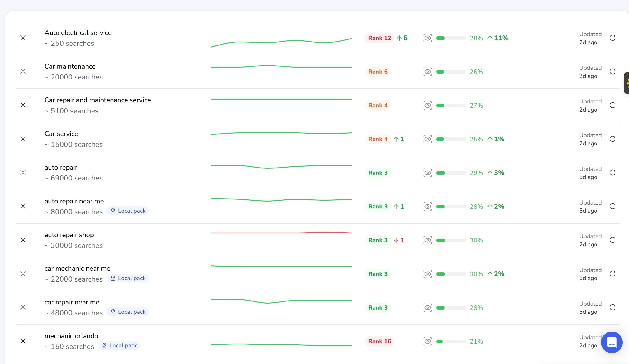Click Local pack badge for car repair near me
This screenshot has height=364, width=629.
(128, 312)
